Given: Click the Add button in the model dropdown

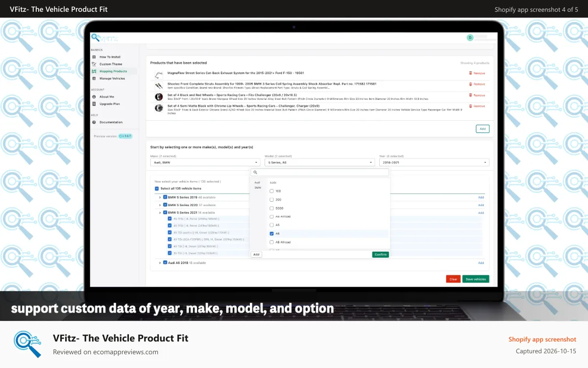Looking at the screenshot, I should (256, 255).
